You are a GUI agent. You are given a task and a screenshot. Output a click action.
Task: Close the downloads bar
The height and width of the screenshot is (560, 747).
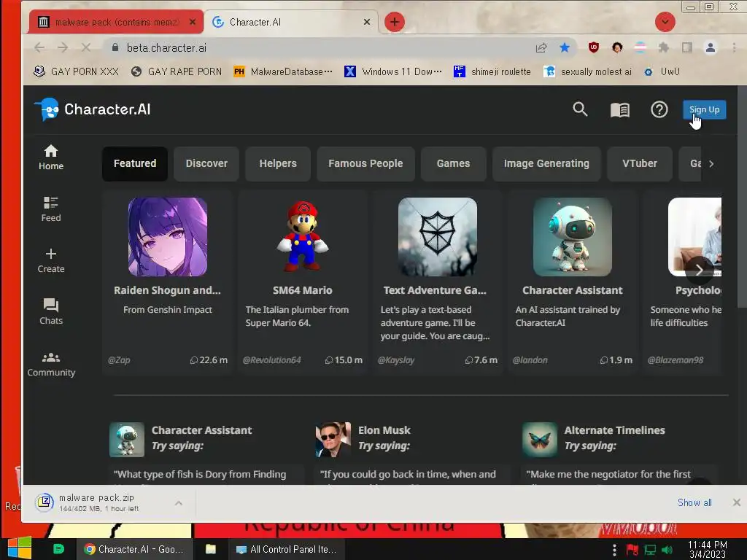tap(737, 502)
